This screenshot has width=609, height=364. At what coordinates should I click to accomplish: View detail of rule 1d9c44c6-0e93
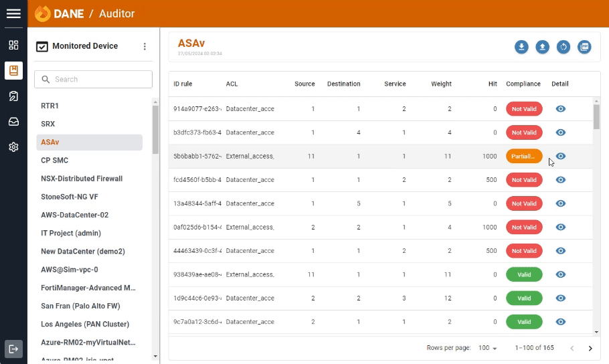tap(560, 298)
